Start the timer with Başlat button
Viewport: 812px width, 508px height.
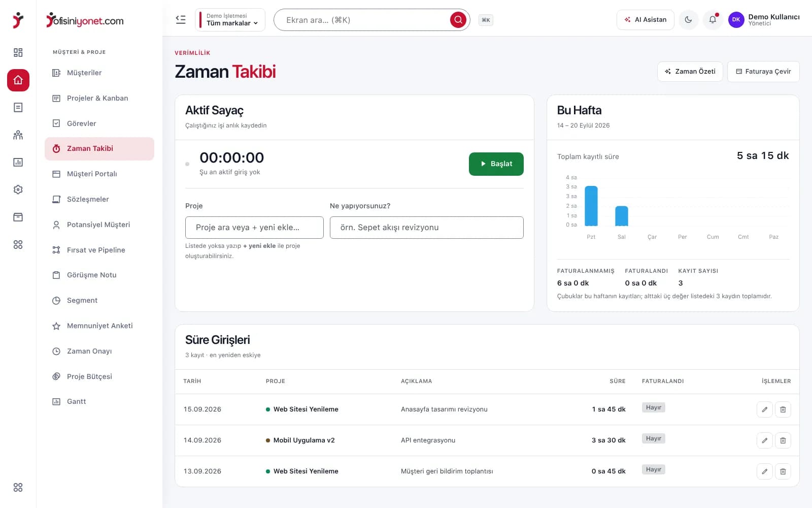[x=496, y=164]
